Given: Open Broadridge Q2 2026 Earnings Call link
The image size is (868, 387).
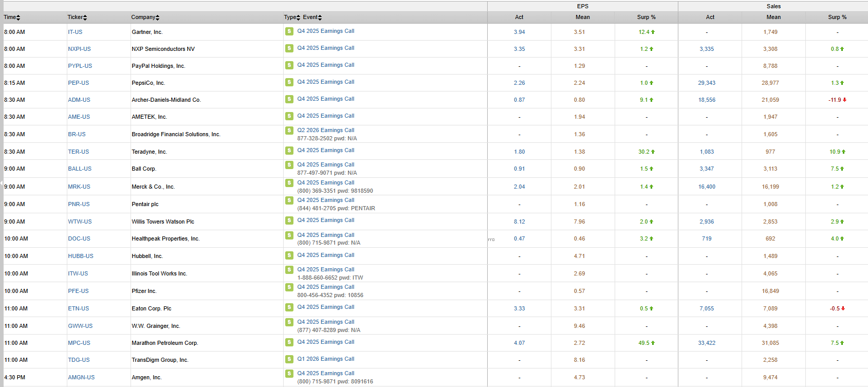Looking at the screenshot, I should (x=325, y=131).
